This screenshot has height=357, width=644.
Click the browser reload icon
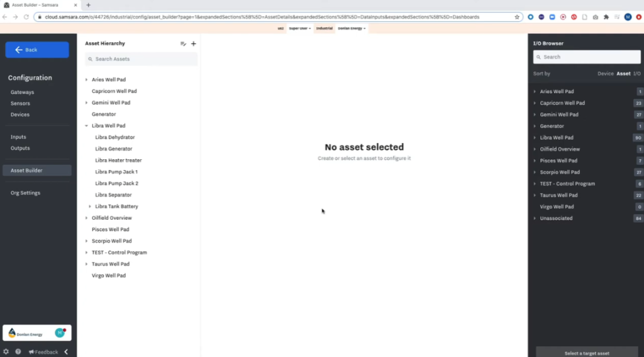coord(26,17)
